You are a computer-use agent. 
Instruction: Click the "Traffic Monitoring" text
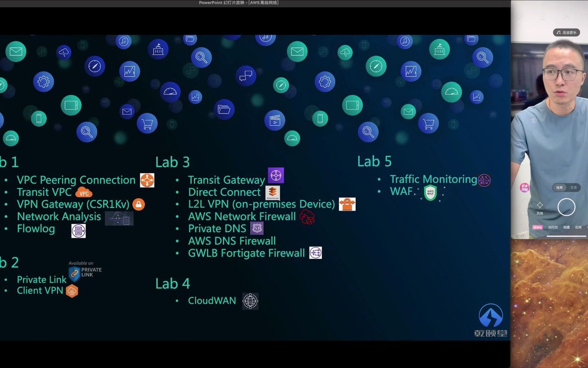coord(433,179)
